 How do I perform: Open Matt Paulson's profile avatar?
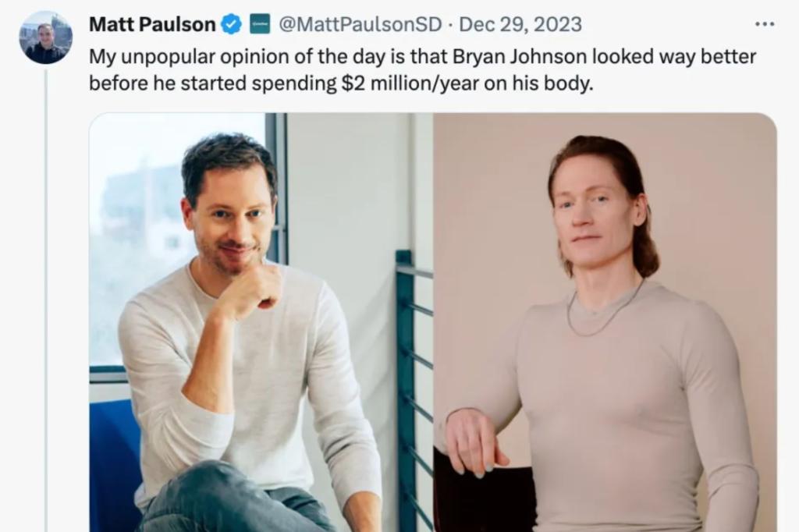tap(45, 37)
